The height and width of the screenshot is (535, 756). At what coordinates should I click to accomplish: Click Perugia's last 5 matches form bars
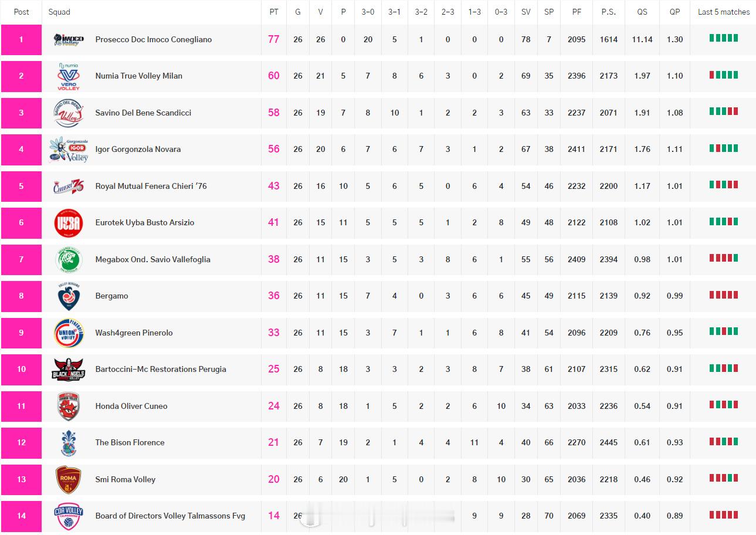[x=724, y=368]
